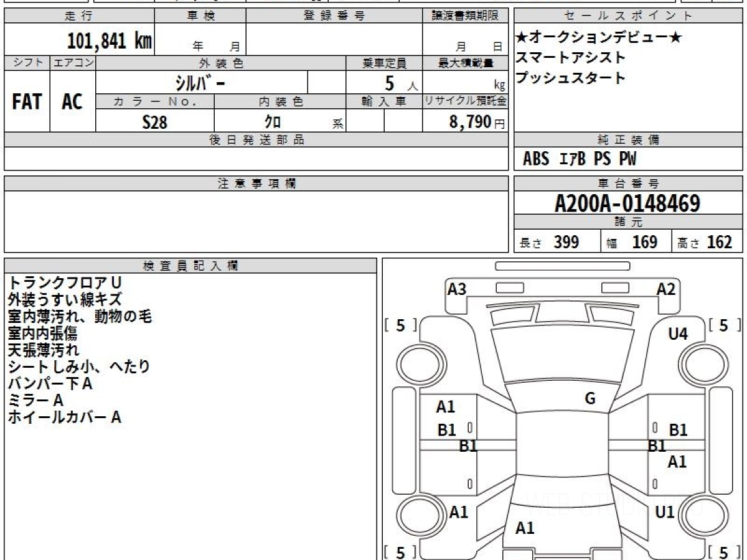Screen dimensions: 747x560
Task: Click the プッシュスタート sales point text
Action: (570, 78)
